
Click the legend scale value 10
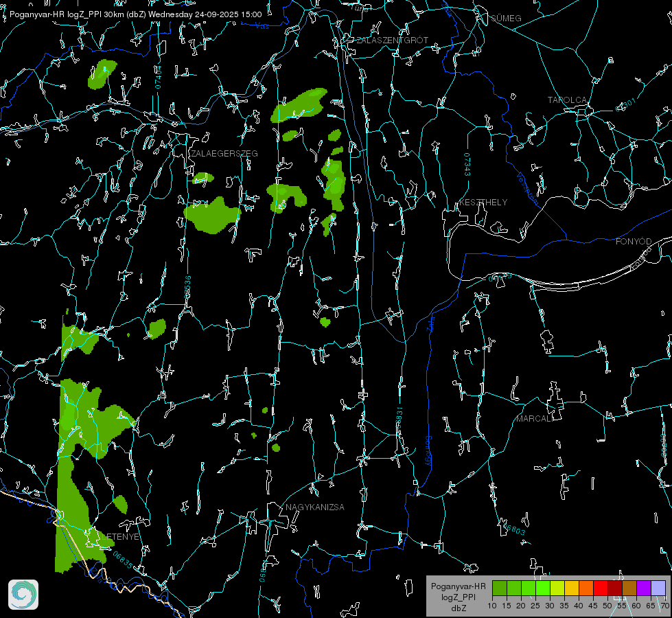pos(492,606)
